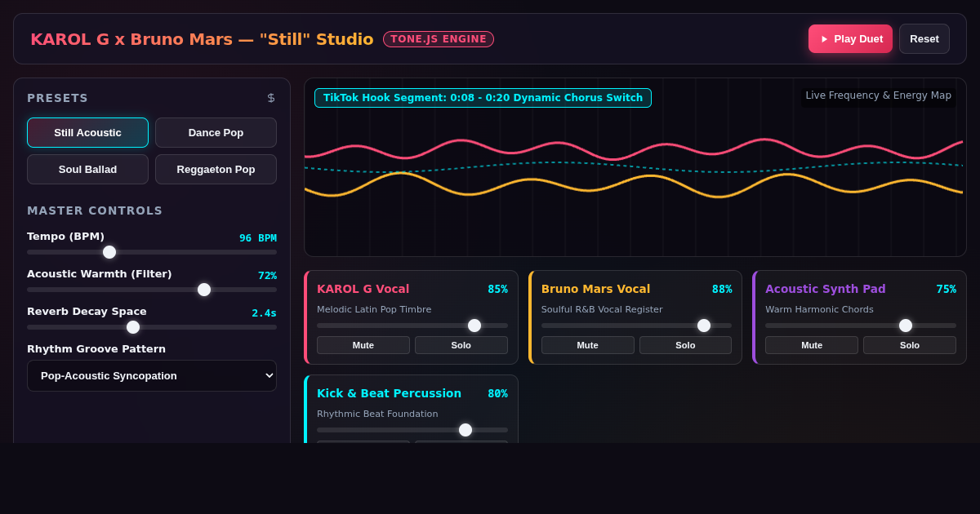Click the TONE.JS ENGINE badge
980x514 pixels.
[x=439, y=39]
